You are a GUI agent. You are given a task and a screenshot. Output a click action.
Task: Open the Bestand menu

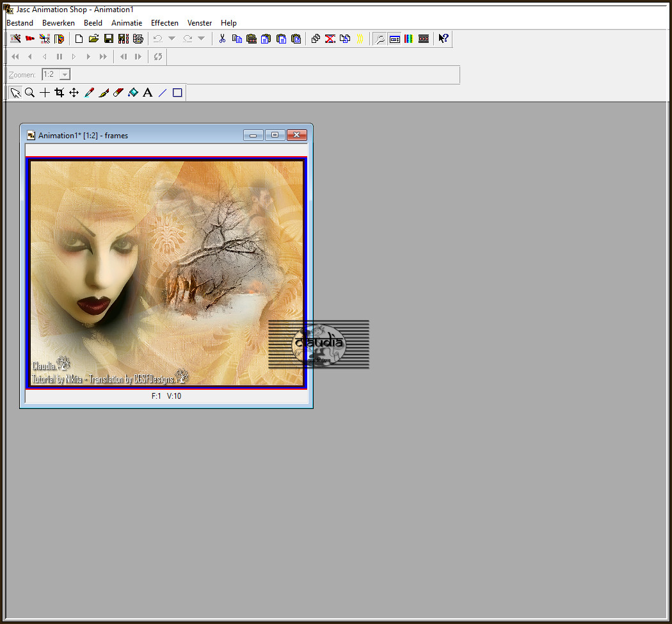pos(20,23)
